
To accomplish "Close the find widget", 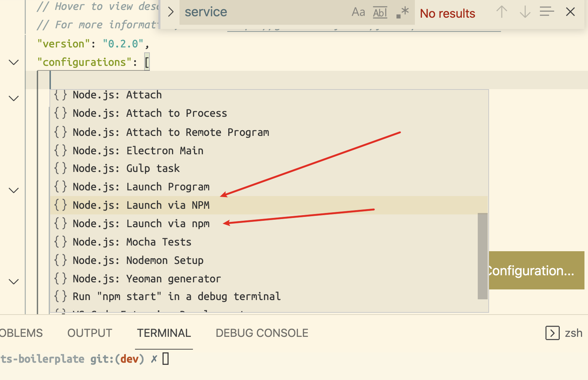I will coord(570,12).
